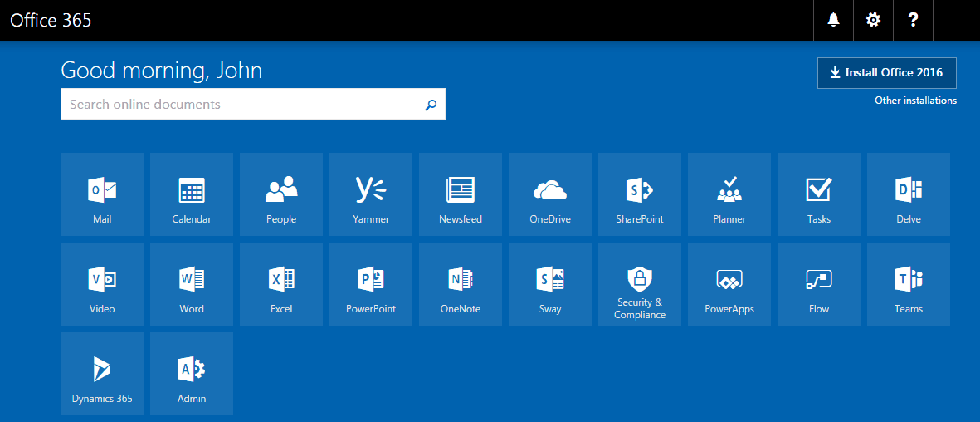
Task: Open the OneNote tile
Action: click(461, 284)
